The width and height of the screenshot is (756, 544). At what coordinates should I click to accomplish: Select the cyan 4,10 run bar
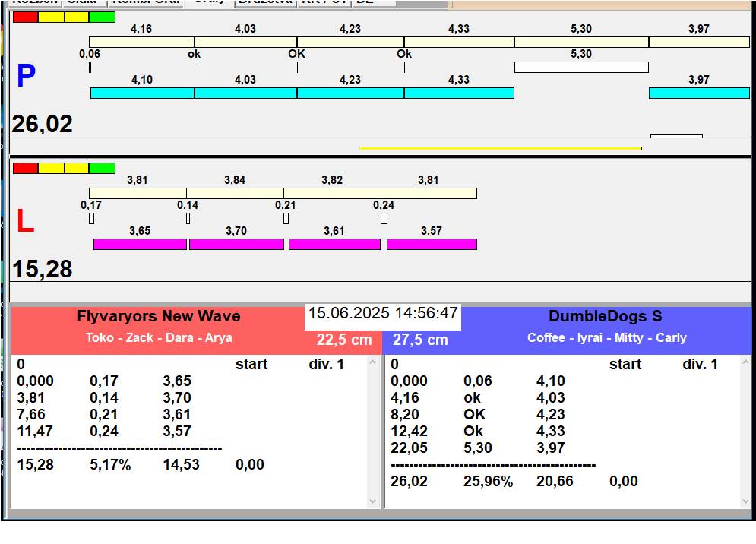click(142, 93)
